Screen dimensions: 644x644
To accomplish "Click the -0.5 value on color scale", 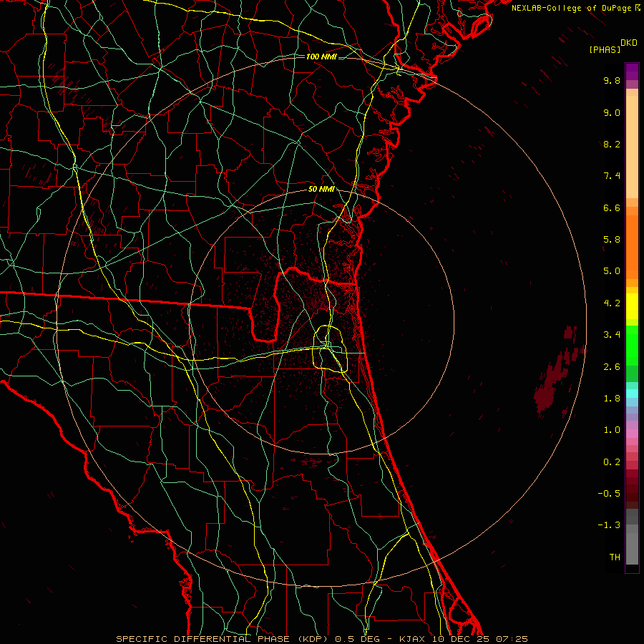I will pyautogui.click(x=609, y=494).
